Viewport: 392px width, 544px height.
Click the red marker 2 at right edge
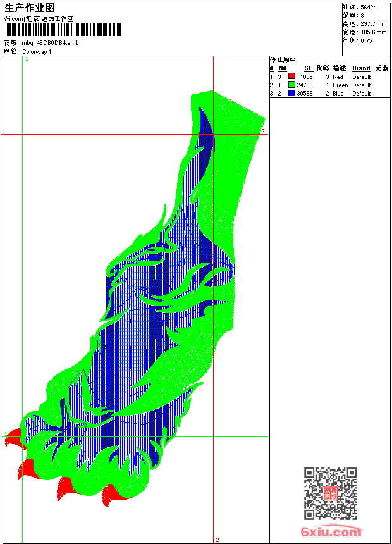coord(263,131)
